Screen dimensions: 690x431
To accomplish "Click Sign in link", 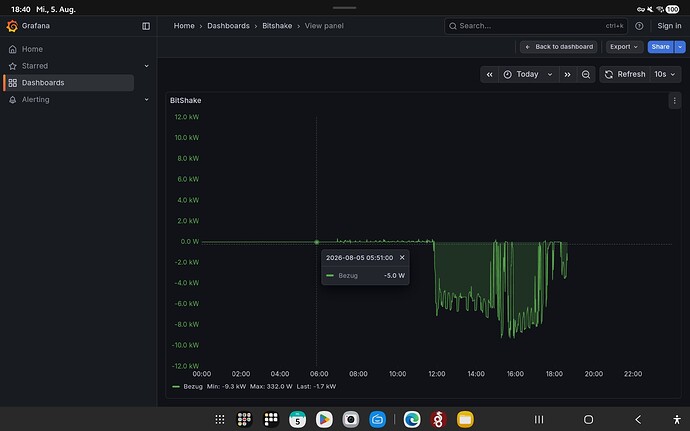I will coord(669,26).
